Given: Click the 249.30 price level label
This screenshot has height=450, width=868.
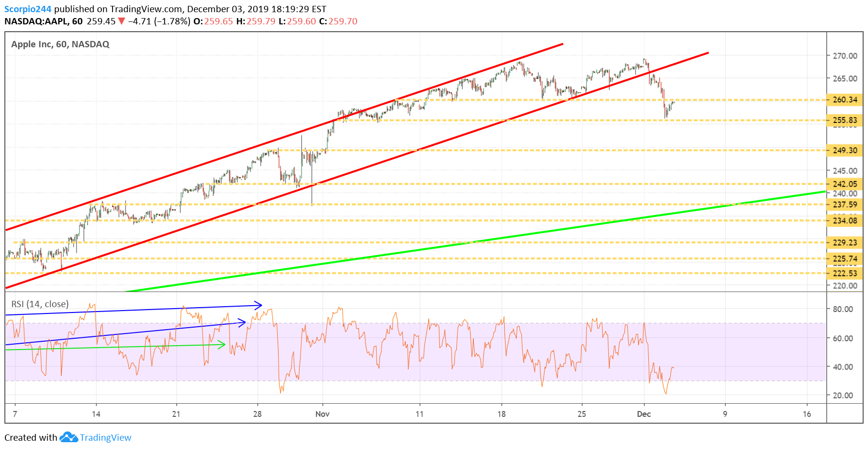Looking at the screenshot, I should (845, 150).
